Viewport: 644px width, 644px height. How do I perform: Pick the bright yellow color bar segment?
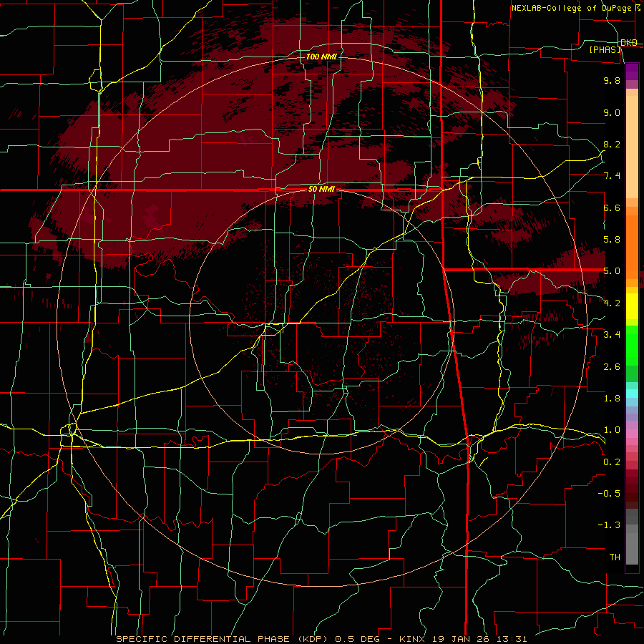[632, 306]
